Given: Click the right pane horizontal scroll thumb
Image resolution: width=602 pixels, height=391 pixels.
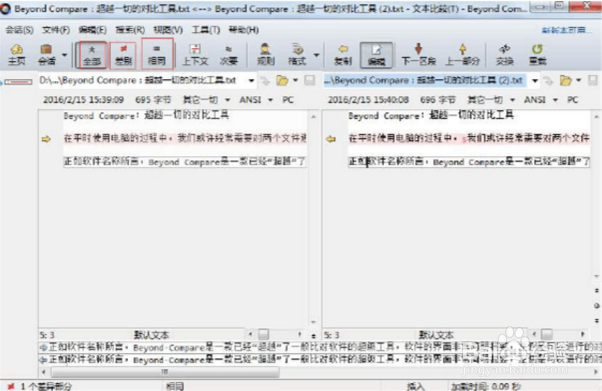Looking at the screenshot, I should (547, 334).
